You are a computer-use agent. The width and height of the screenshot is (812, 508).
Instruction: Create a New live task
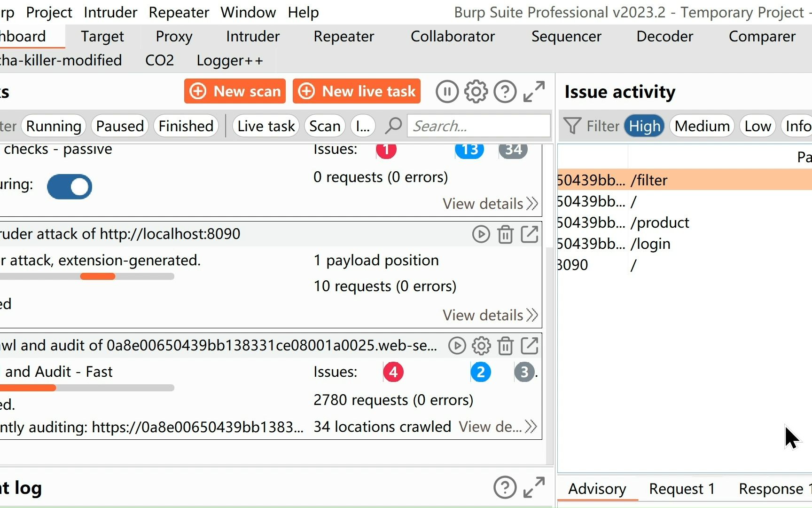click(357, 91)
